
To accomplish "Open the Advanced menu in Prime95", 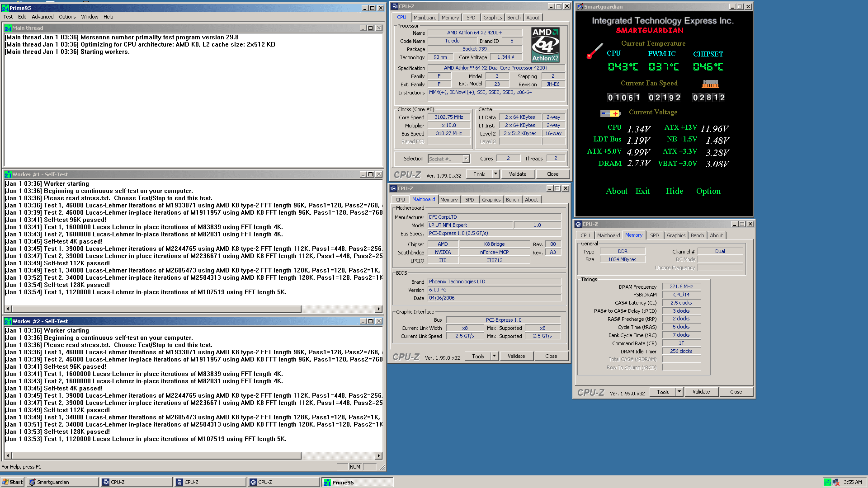I will click(42, 17).
